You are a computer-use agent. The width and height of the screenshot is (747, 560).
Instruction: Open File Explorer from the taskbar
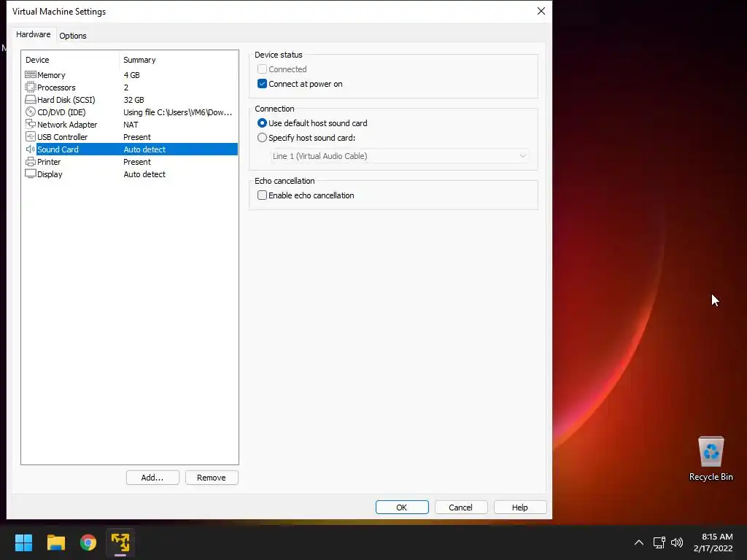coord(55,542)
